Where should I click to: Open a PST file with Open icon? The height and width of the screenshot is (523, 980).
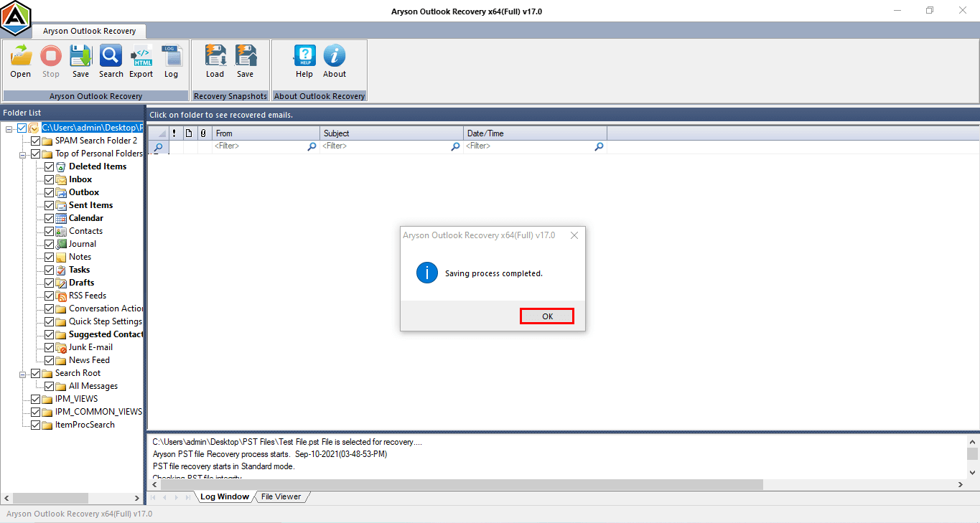(21, 61)
